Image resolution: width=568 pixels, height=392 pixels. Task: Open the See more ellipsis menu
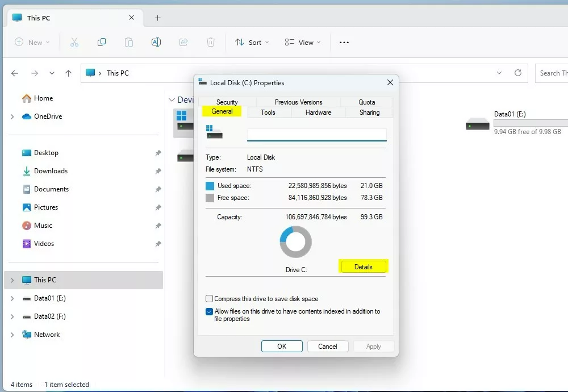tap(344, 43)
